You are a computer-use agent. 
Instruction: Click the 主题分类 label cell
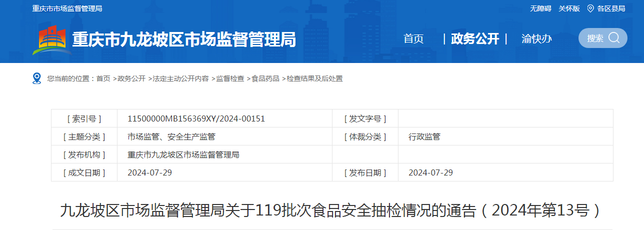pyautogui.click(x=84, y=136)
